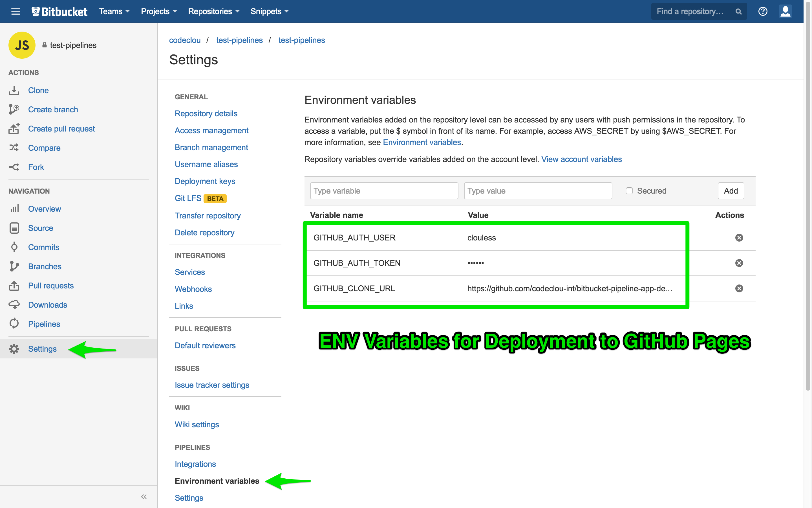This screenshot has height=508, width=812.
Task: Open Wiki settings page
Action: click(x=197, y=424)
